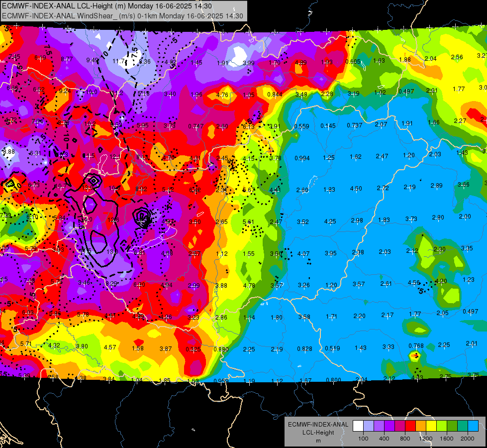The image size is (487, 448).
Task: Click the teal legend swatch
Action: (x=463, y=426)
